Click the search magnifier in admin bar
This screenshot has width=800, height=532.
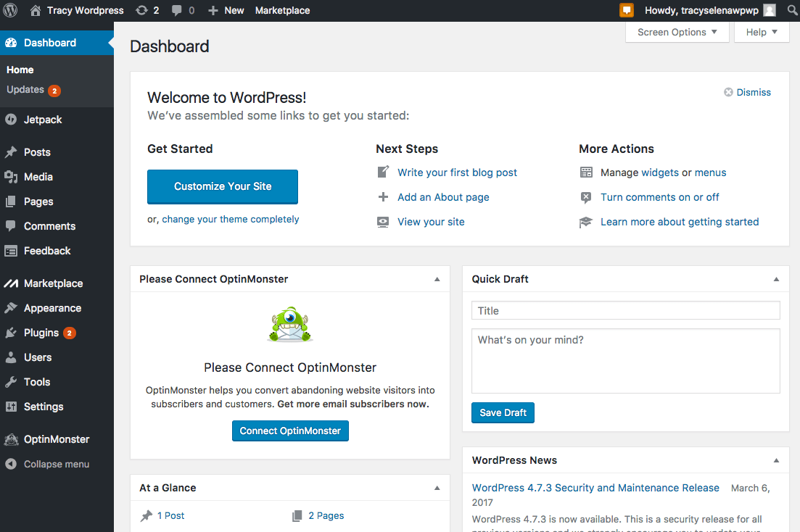coord(792,10)
